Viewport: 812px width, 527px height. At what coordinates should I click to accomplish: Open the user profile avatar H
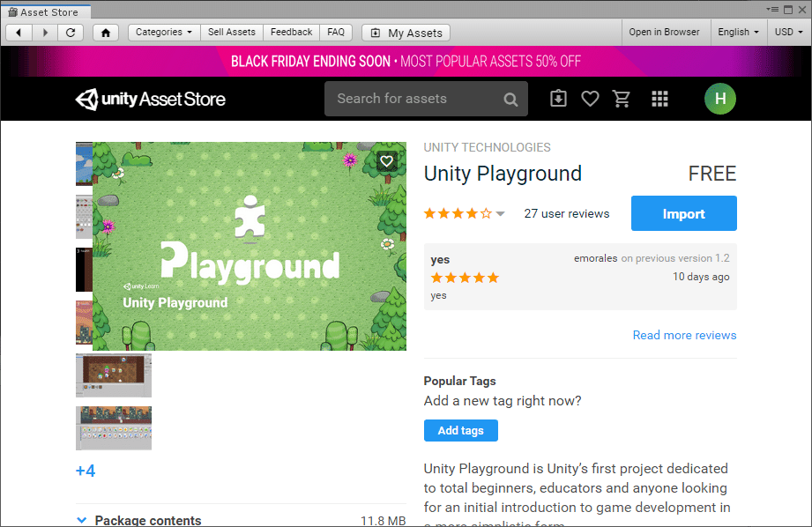click(x=719, y=99)
